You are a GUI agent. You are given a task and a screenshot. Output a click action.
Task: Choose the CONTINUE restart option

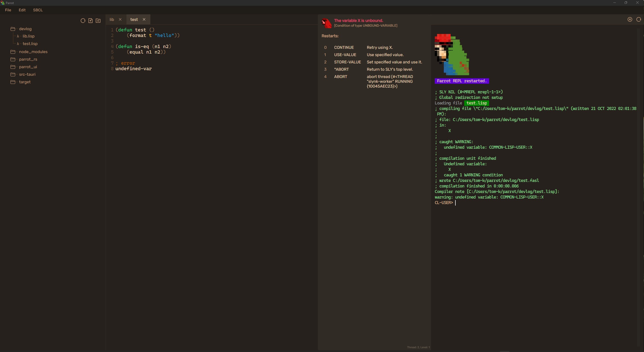point(344,48)
